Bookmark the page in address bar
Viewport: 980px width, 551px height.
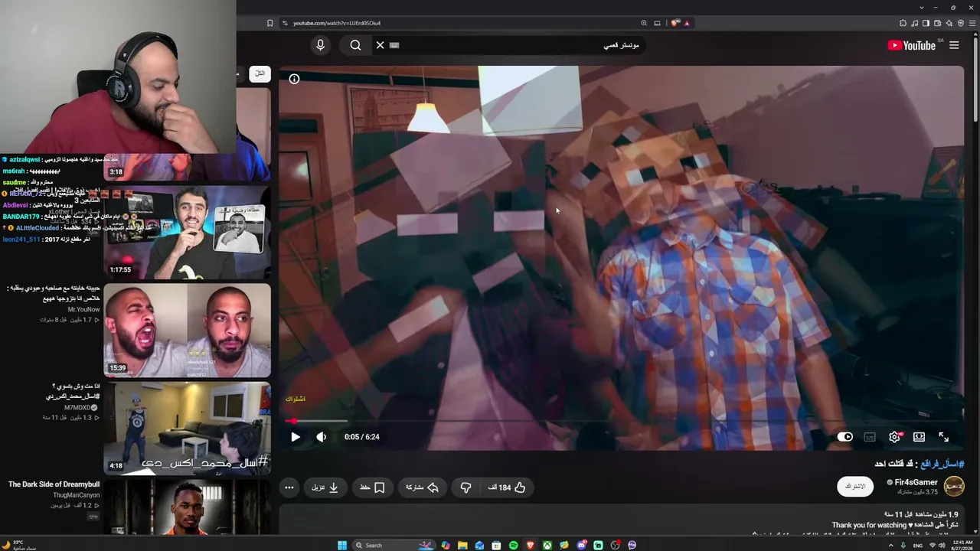tap(269, 23)
